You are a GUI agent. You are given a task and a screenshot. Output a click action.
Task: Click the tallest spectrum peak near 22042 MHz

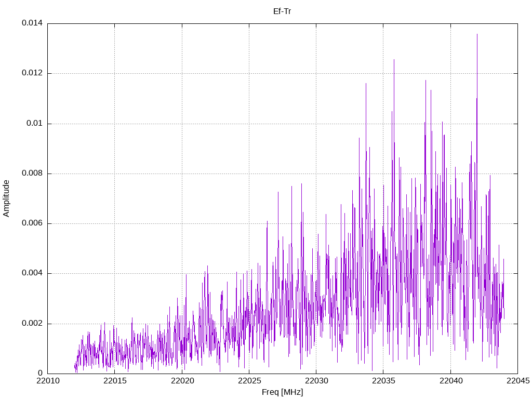pos(477,35)
